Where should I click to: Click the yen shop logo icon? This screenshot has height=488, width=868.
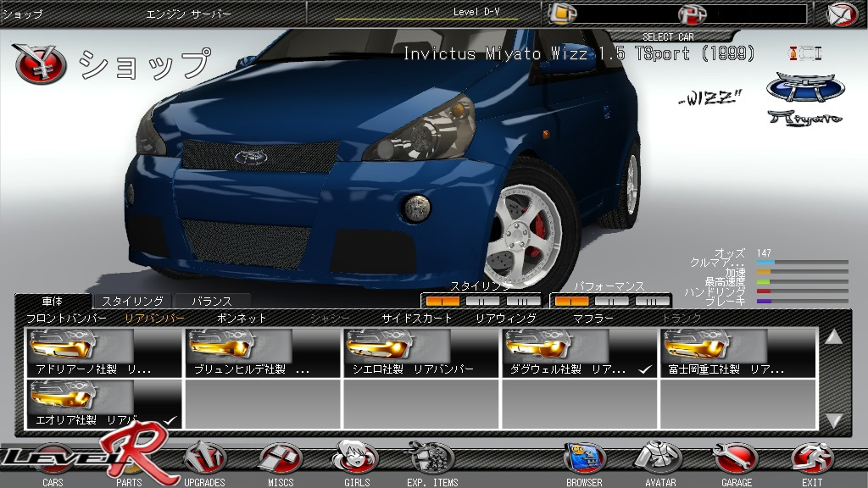click(39, 64)
